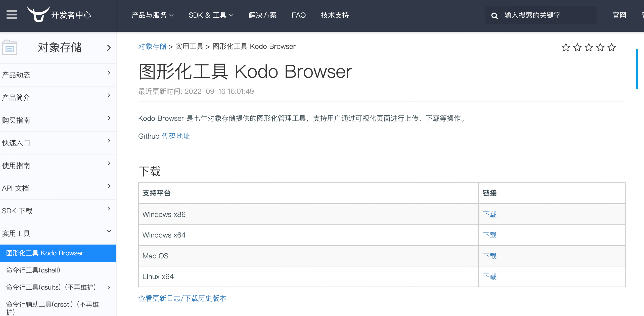Image resolution: width=644 pixels, height=316 pixels.
Task: Click the Linux x64 table cell
Action: (x=308, y=276)
